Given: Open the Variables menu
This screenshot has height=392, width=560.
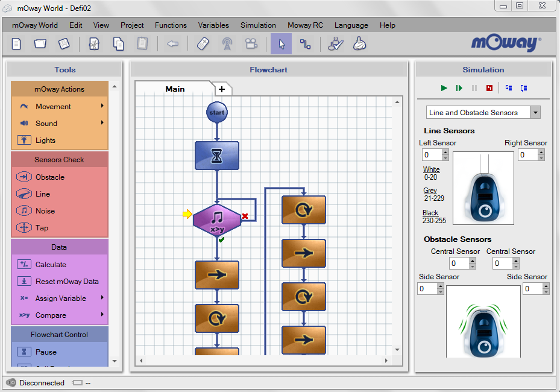Looking at the screenshot, I should pos(213,25).
